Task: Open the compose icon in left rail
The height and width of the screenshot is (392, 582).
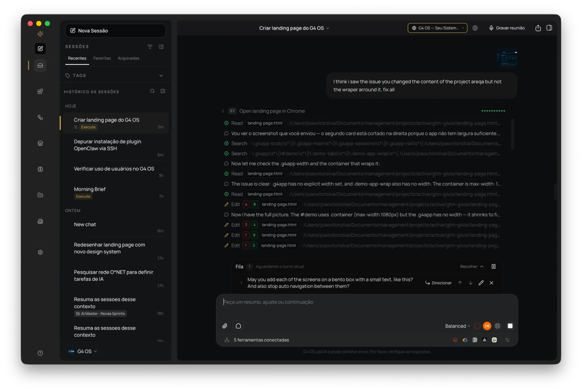Action: (40, 49)
